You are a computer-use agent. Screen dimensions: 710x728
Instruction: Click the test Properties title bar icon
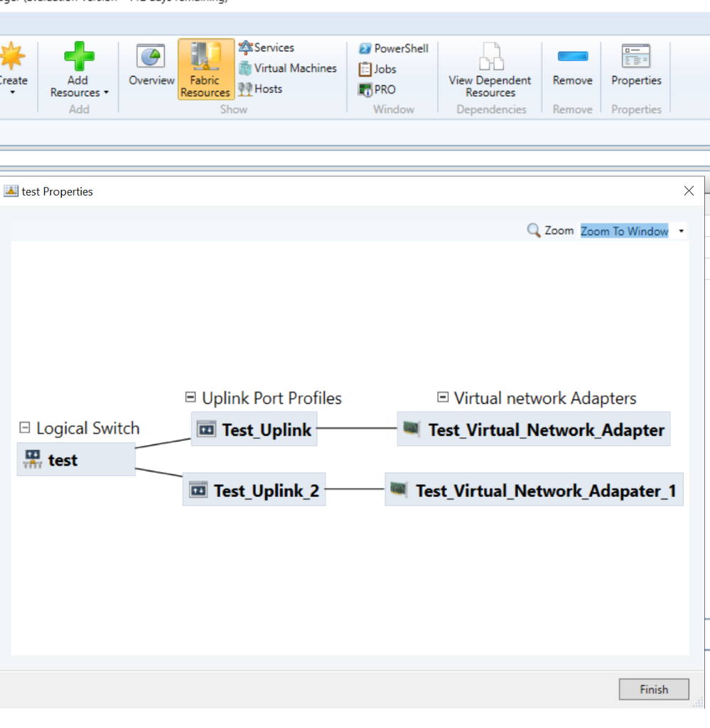point(11,191)
